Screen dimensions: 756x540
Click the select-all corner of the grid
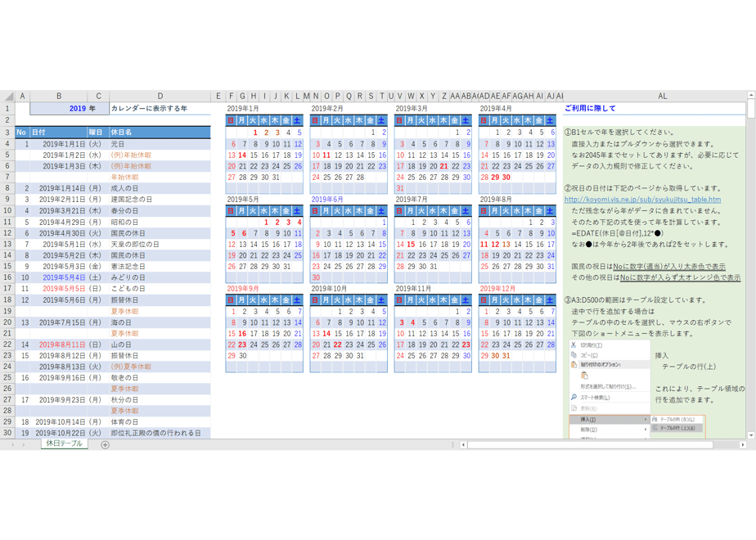click(7, 96)
